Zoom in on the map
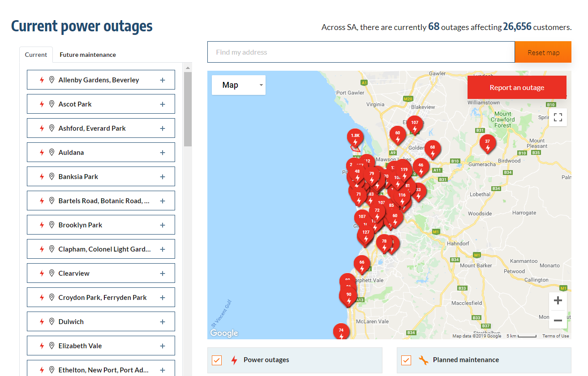Image resolution: width=588 pixels, height=376 pixels. (558, 301)
